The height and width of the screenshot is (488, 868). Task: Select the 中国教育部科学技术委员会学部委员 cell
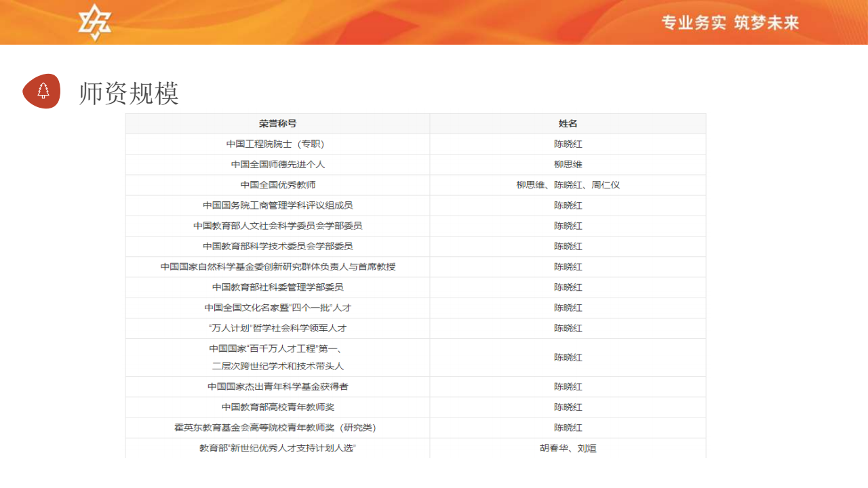click(x=277, y=246)
